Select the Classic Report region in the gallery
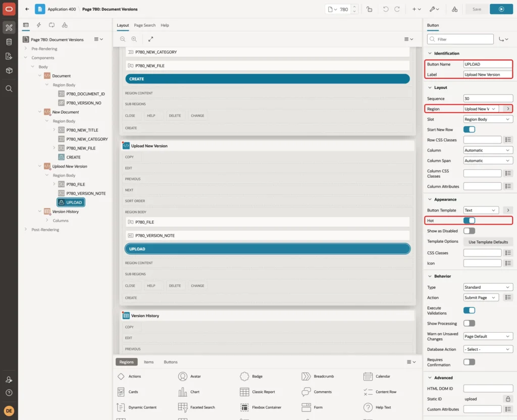This screenshot has height=420, width=517. pos(257,392)
